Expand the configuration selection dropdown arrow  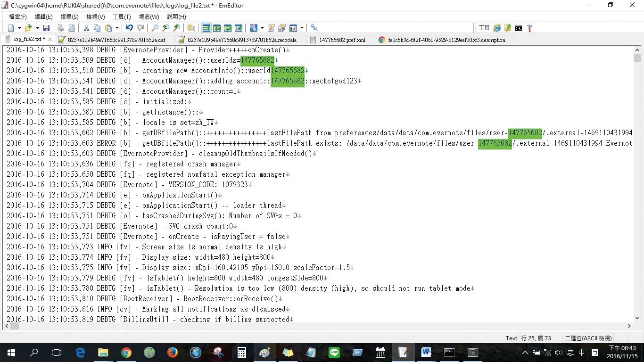coord(262,28)
